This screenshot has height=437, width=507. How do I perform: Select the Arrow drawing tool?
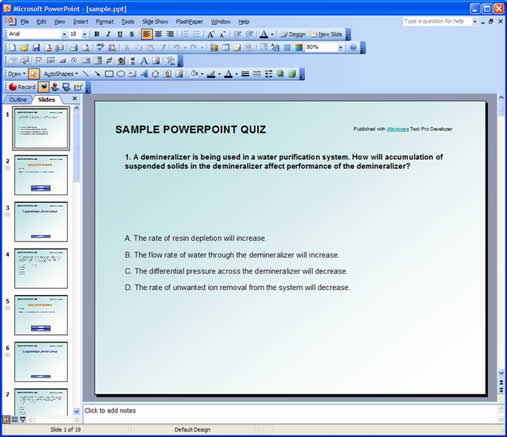(x=97, y=74)
